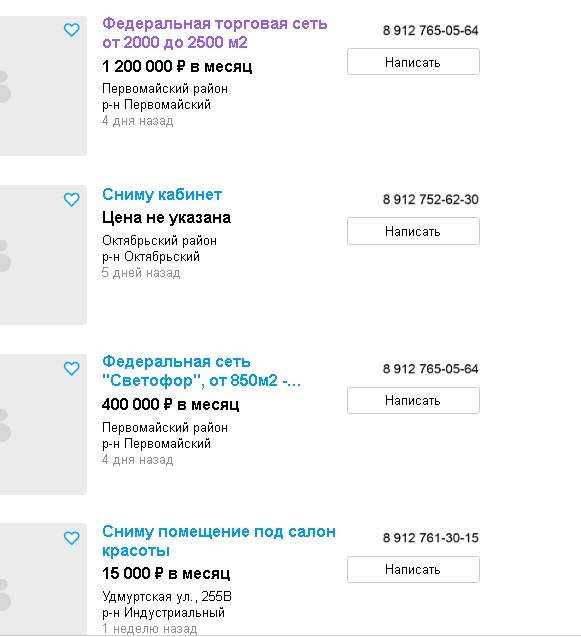Screen dimensions: 581x637
Task: Toggle favorite heart on Сниму кабинет listing
Action: 72,200
